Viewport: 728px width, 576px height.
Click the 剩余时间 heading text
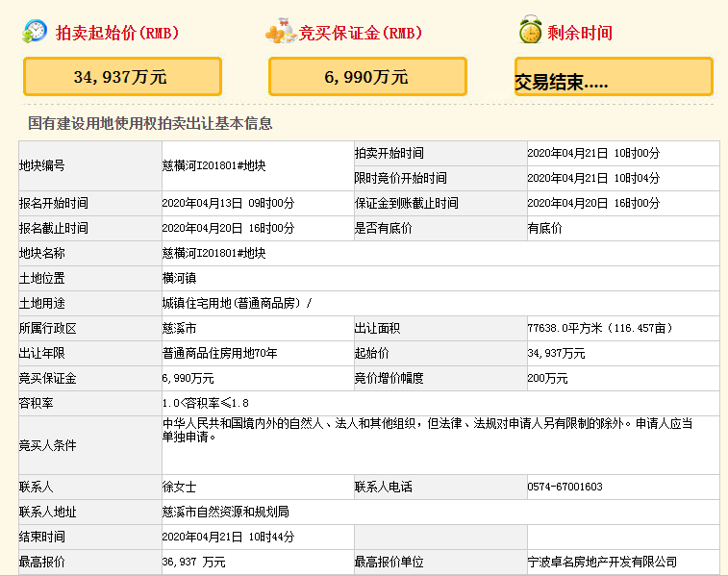pos(580,33)
